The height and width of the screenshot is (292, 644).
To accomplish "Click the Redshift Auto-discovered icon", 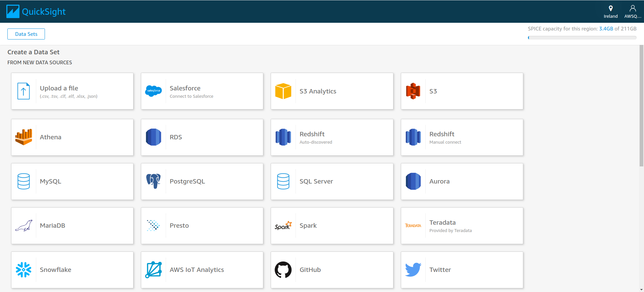I will 283,137.
